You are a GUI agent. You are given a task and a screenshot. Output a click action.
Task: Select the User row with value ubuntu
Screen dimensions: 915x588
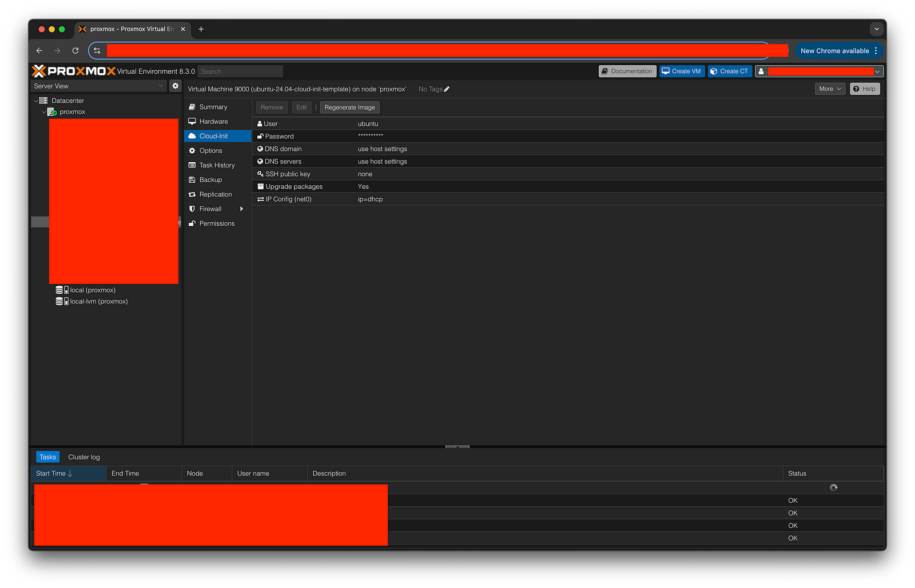[568, 123]
